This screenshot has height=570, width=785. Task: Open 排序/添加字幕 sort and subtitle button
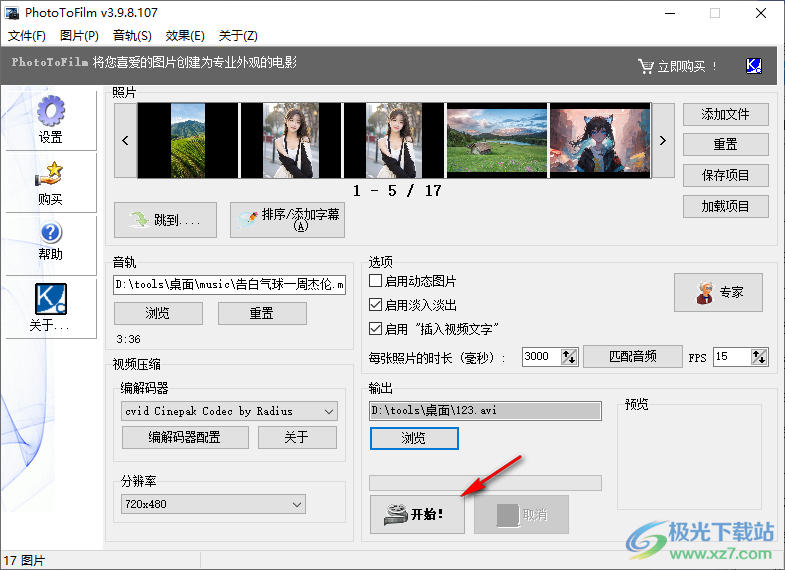287,220
